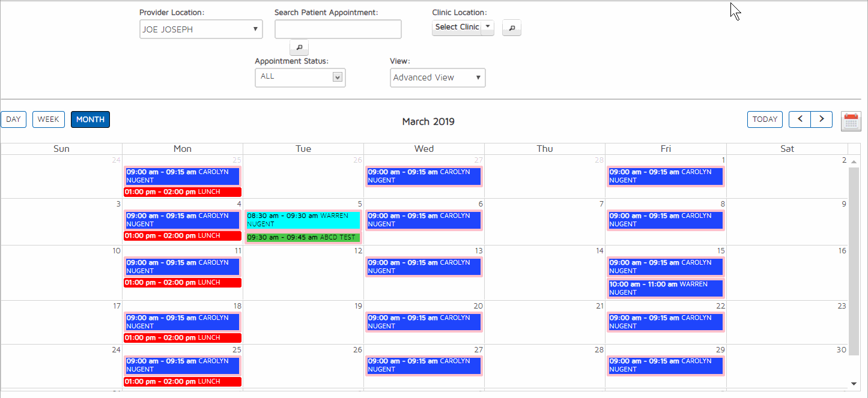Open the red calendar date picker icon

coord(851,121)
